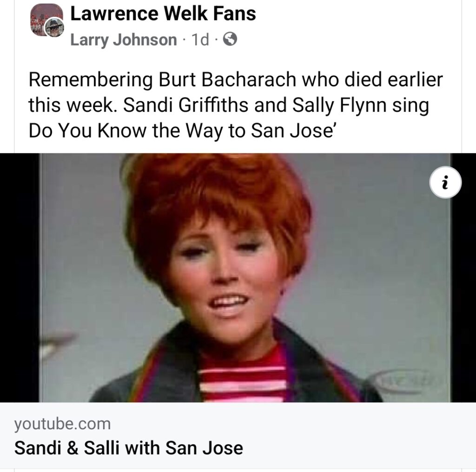Play the Sandi & Salli video thumbnail
This screenshot has height=472, width=476.
pyautogui.click(x=238, y=277)
